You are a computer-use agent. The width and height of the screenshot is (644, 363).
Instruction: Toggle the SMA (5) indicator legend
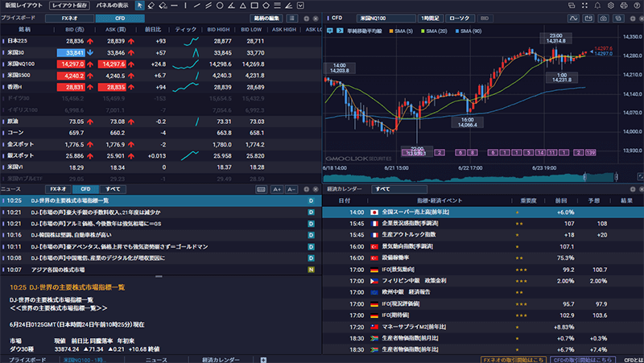coord(402,31)
